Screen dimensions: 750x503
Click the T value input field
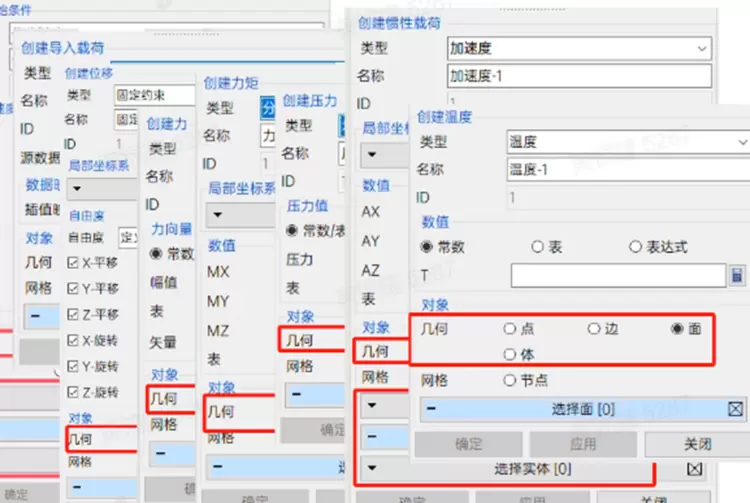(x=616, y=275)
